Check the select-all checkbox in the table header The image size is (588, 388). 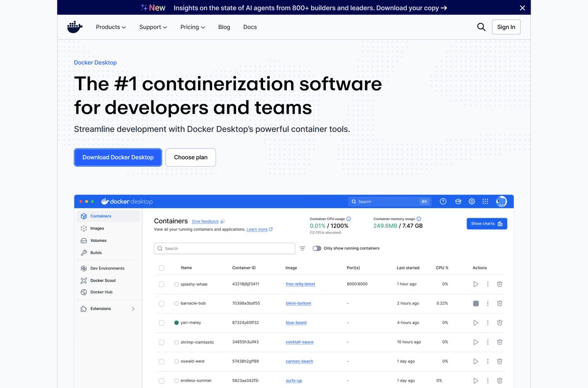[x=162, y=268]
